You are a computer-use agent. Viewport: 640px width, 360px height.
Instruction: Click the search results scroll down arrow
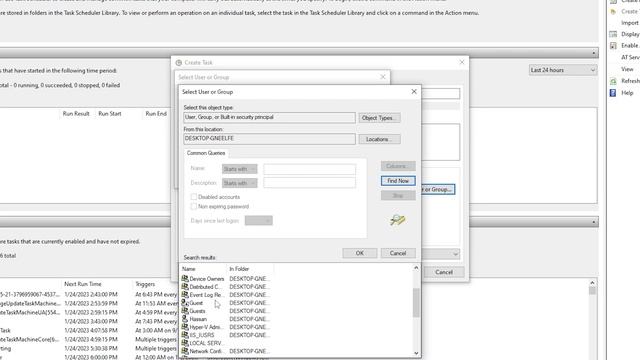click(x=416, y=353)
